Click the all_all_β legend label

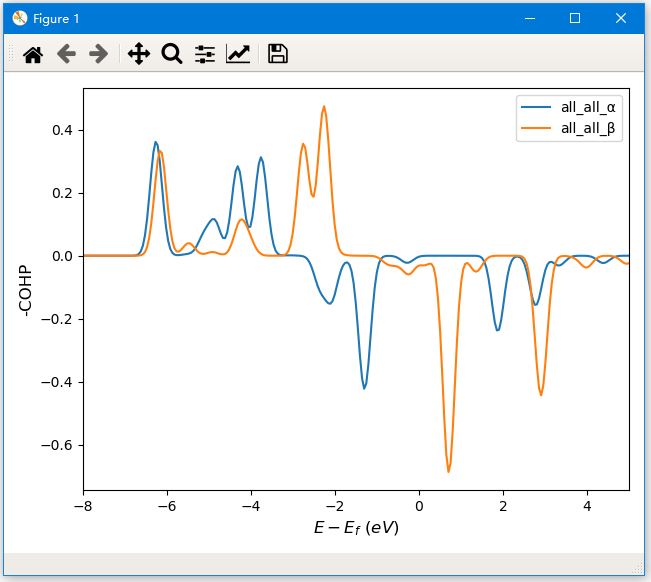pos(588,127)
